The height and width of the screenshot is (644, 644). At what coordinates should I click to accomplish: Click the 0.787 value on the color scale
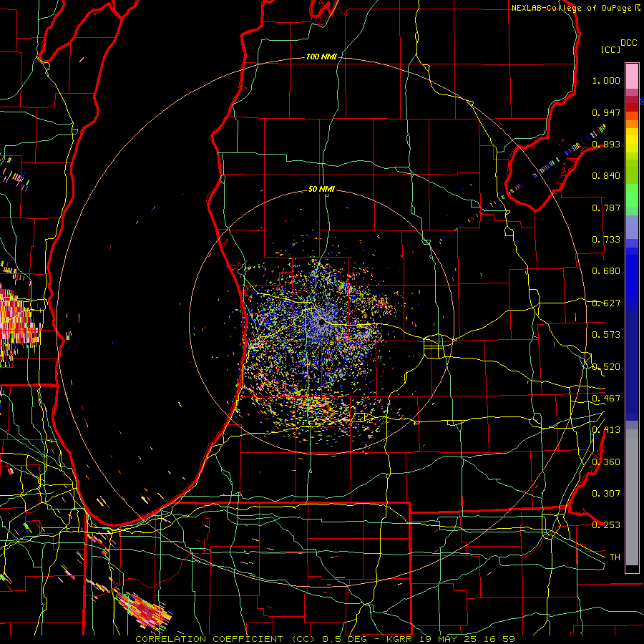click(606, 208)
